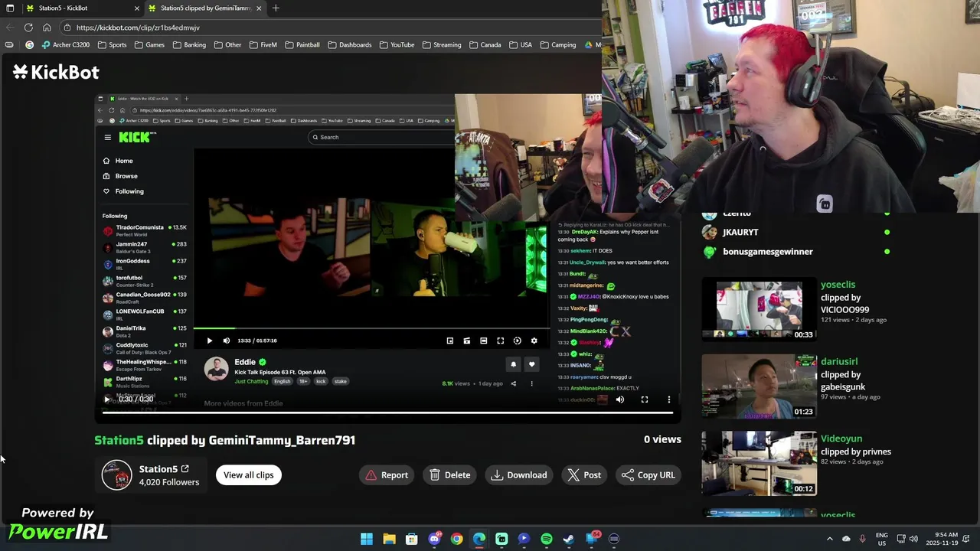
Task: Click the yoseclis channel name
Action: pyautogui.click(x=838, y=285)
